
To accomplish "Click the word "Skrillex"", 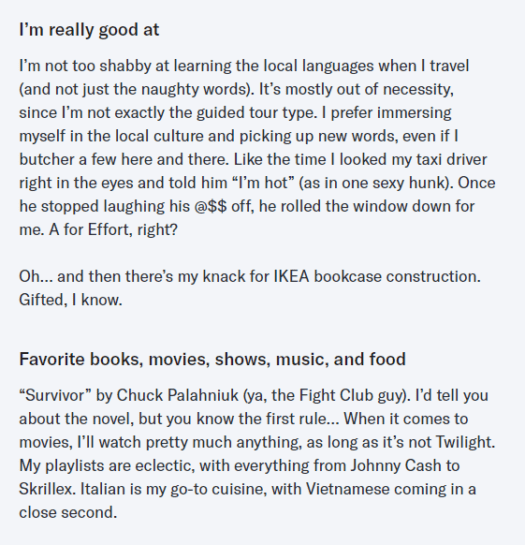I will [x=45, y=489].
